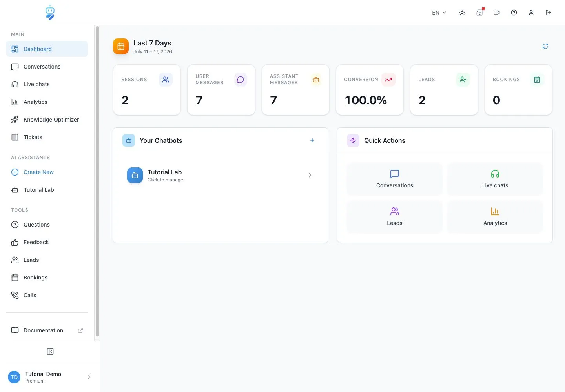The width and height of the screenshot is (565, 392).
Task: Click the sidebar vertical scrollbar
Action: click(x=97, y=181)
